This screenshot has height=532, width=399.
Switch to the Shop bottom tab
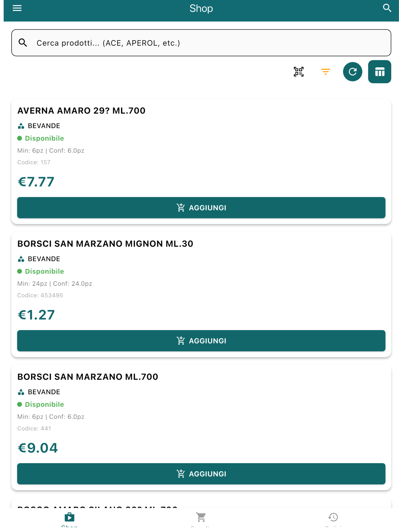[x=69, y=519]
